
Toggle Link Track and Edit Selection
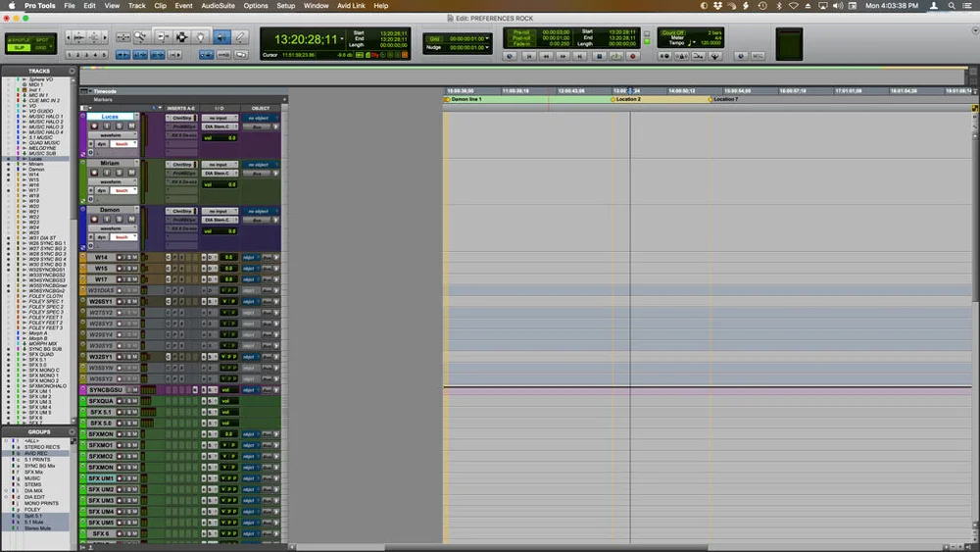(x=158, y=55)
